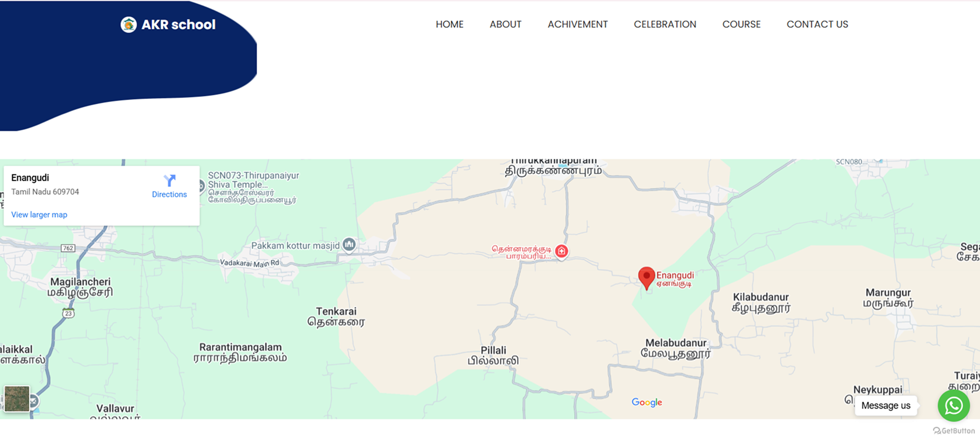This screenshot has width=980, height=442.
Task: Click the AKR school logo emblem
Action: pos(128,25)
